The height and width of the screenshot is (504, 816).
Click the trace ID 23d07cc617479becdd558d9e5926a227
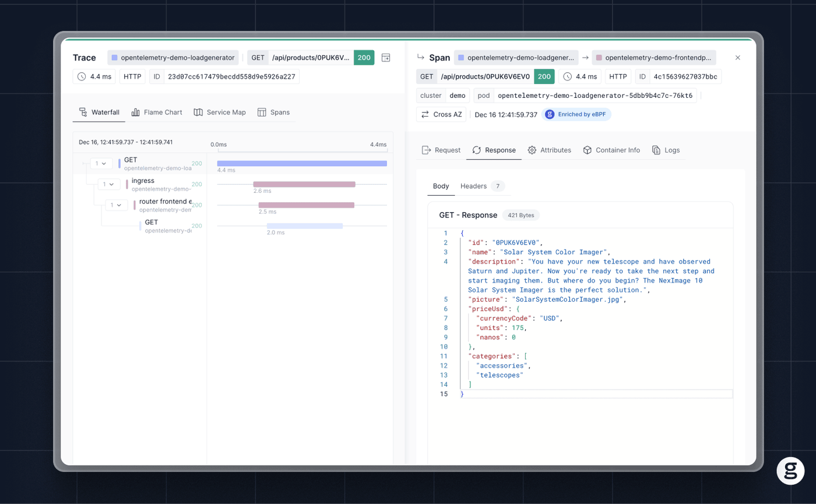click(x=231, y=76)
